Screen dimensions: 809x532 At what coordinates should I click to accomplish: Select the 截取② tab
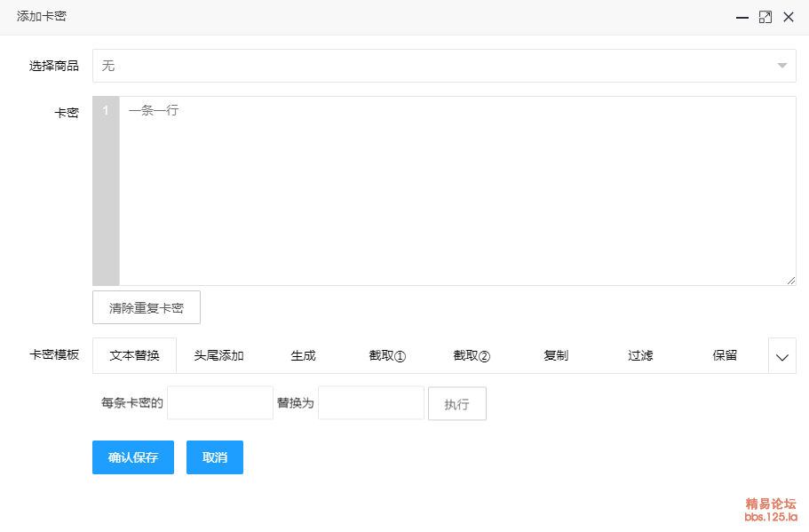pyautogui.click(x=472, y=356)
